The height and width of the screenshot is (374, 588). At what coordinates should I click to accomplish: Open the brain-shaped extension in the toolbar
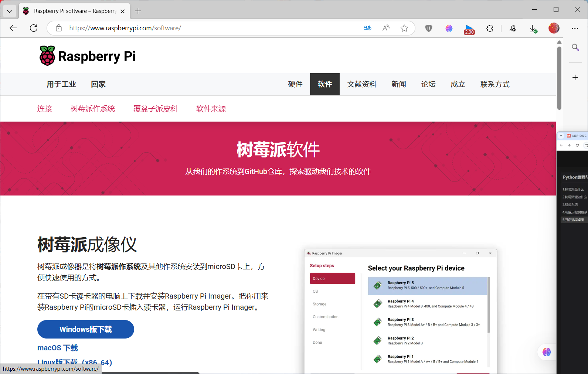tap(449, 28)
